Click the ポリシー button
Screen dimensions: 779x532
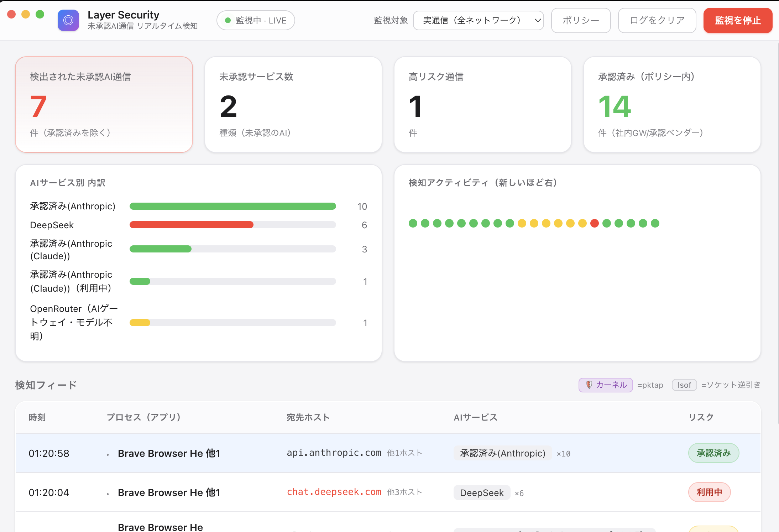581,20
